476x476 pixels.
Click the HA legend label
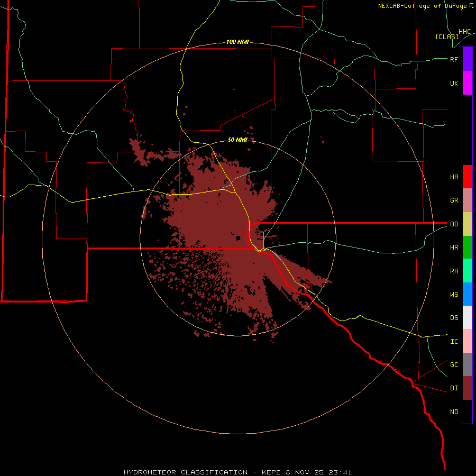454,177
